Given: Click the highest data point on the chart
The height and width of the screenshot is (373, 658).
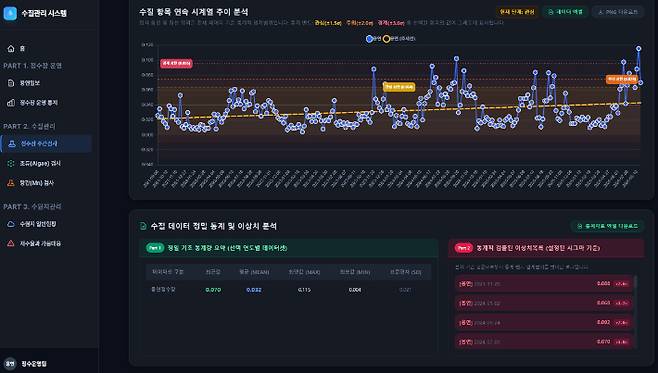Looking at the screenshot, I should [639, 49].
